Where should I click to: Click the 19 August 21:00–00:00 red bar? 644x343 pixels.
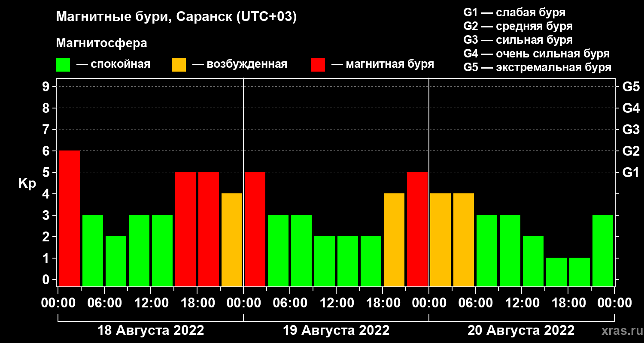point(417,229)
